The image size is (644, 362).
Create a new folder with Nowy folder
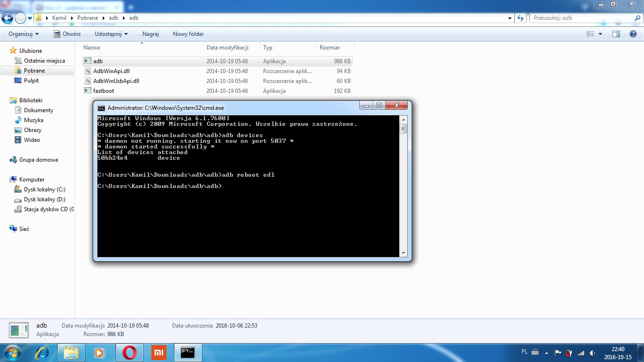coord(188,34)
